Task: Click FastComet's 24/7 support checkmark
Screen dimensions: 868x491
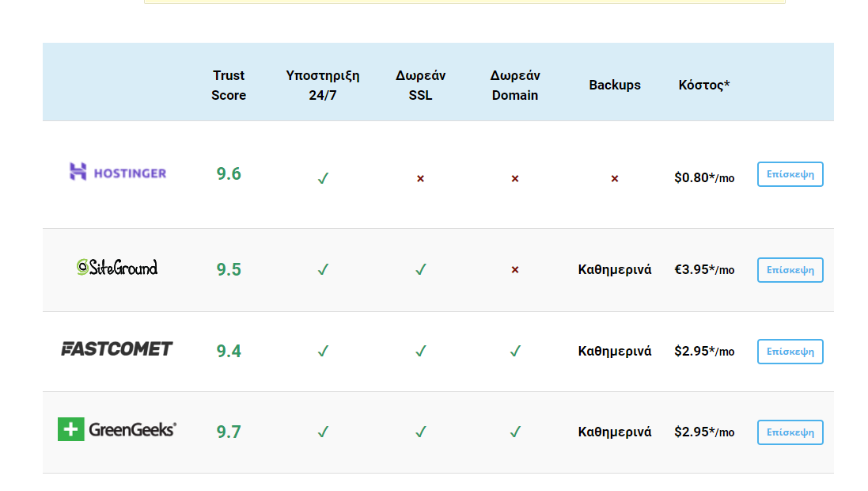Action: (x=323, y=351)
